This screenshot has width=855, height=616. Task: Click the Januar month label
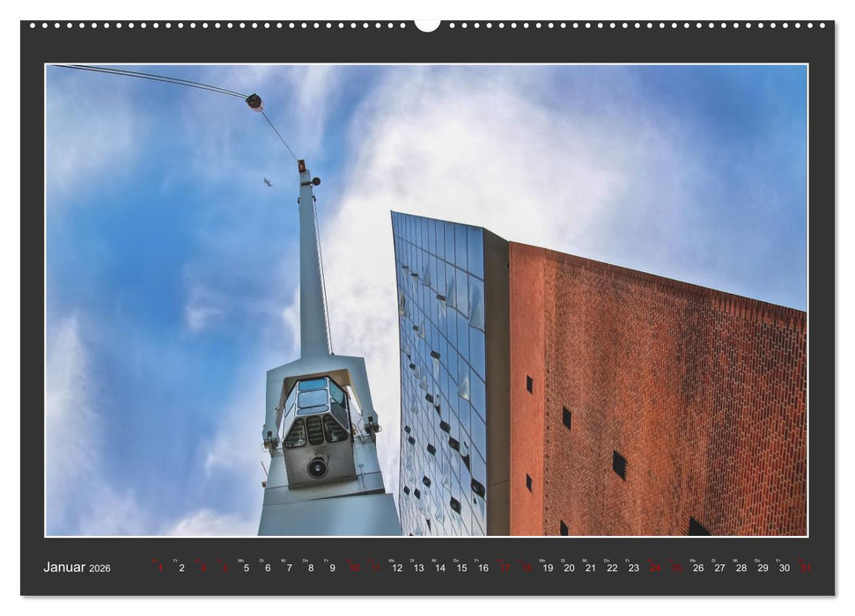66,568
